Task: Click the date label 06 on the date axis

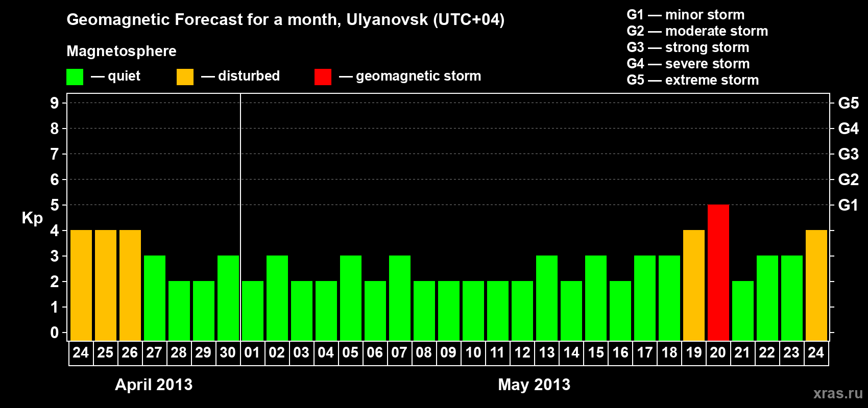Action: tap(375, 353)
